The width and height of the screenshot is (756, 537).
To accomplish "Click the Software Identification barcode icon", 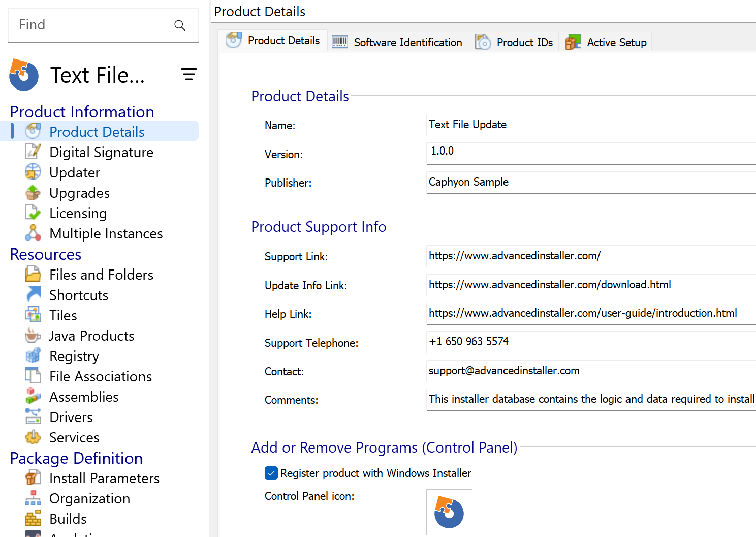I will [x=340, y=42].
